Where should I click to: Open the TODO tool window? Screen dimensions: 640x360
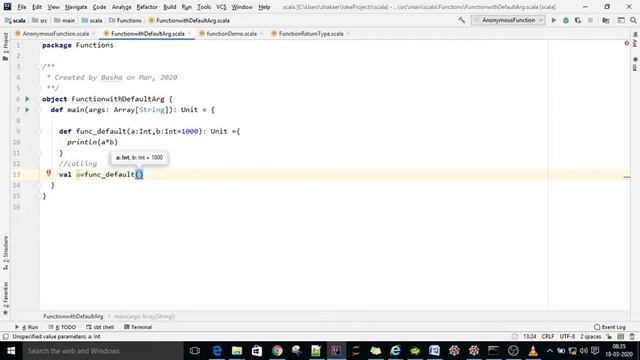62,327
